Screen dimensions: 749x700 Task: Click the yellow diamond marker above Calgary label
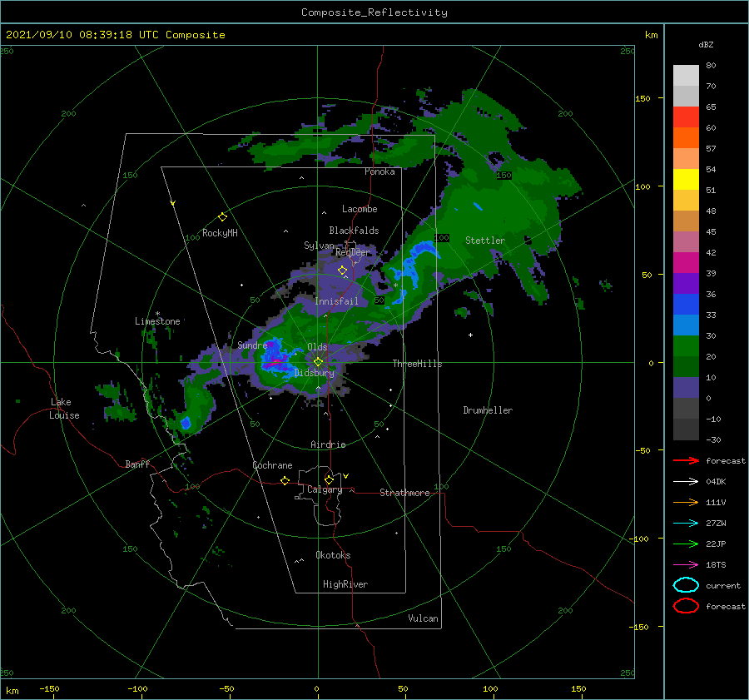329,479
